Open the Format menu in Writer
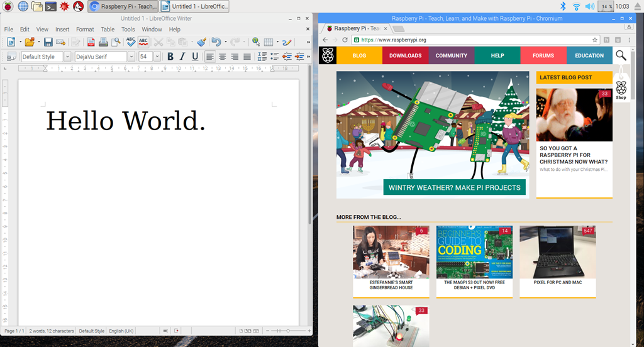Viewport: 644px width, 347px height. click(x=85, y=29)
